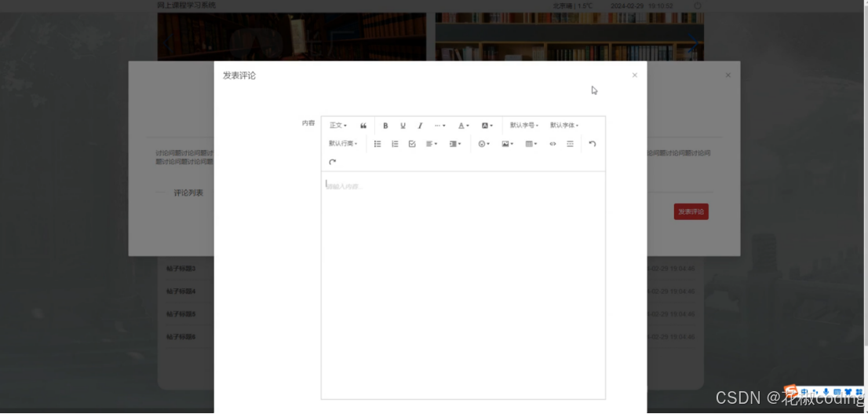The height and width of the screenshot is (414, 868).
Task: Open the 默认字体 font family dropdown
Action: [x=564, y=126]
